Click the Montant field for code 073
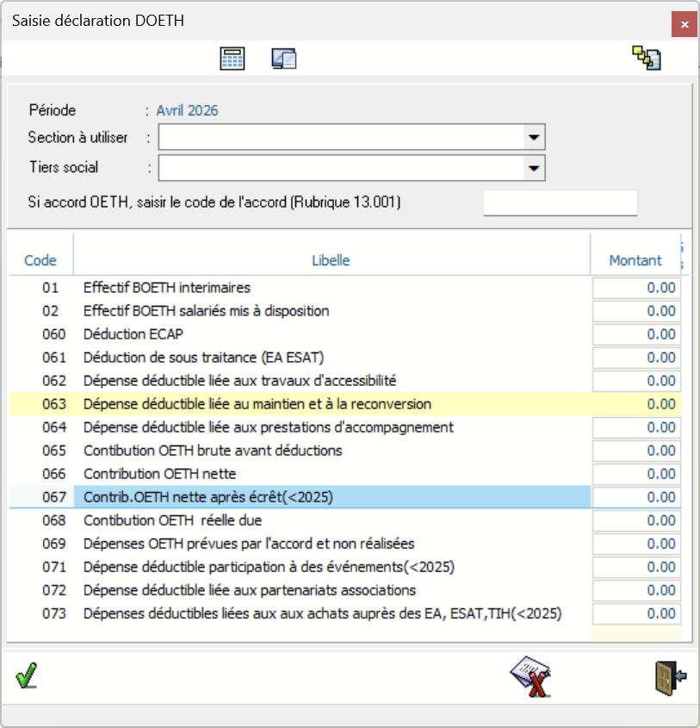 pos(636,613)
